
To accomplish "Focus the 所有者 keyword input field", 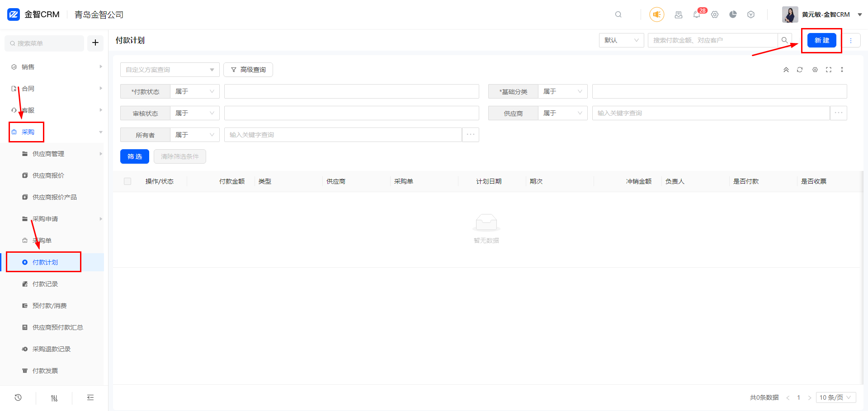I will 343,135.
